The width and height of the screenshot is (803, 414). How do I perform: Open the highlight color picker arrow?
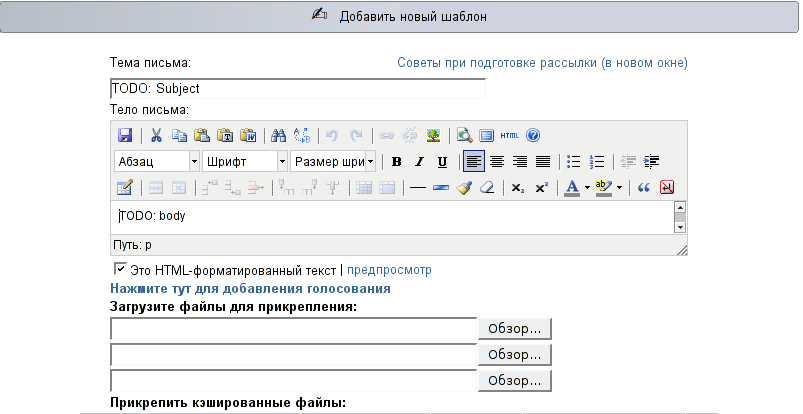click(619, 188)
